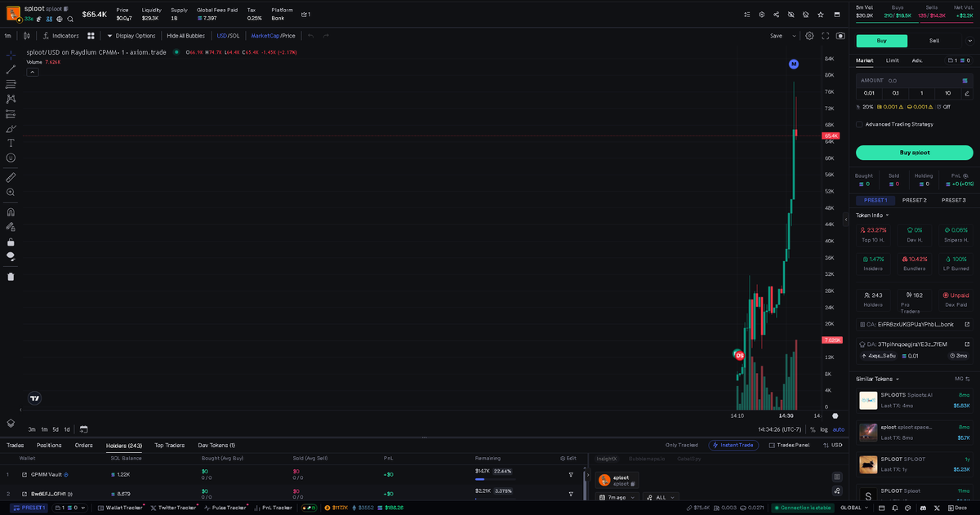Collapse the Volume indicator legend
The image size is (980, 515).
pyautogui.click(x=33, y=72)
